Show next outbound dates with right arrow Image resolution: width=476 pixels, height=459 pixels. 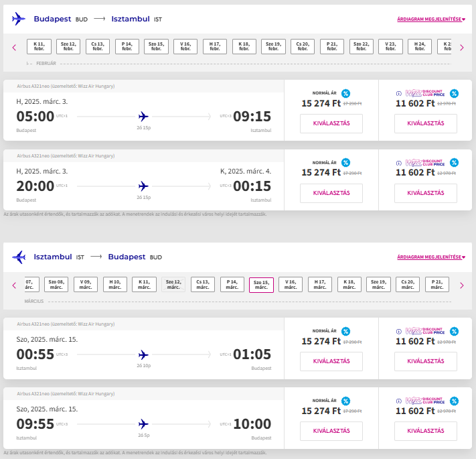tap(461, 47)
